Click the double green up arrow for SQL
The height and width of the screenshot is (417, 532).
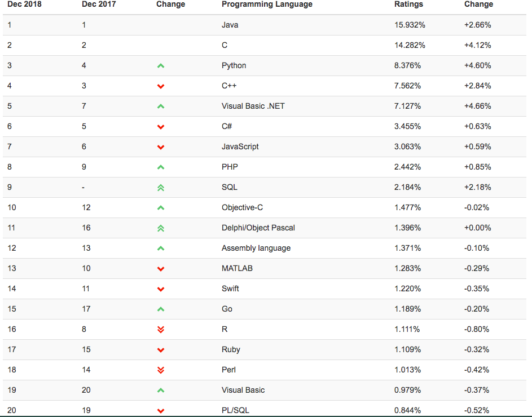pos(161,188)
